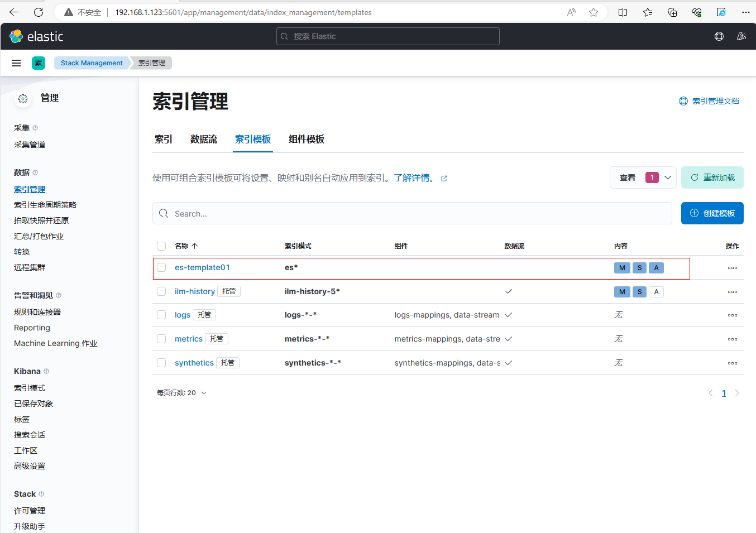Add page to browser favorites star
Viewport: 756px width, 533px height.
594,12
